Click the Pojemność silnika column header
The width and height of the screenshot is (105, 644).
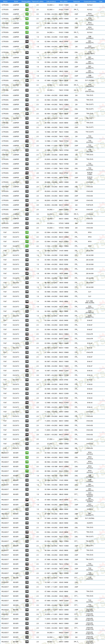tap(37, 1)
